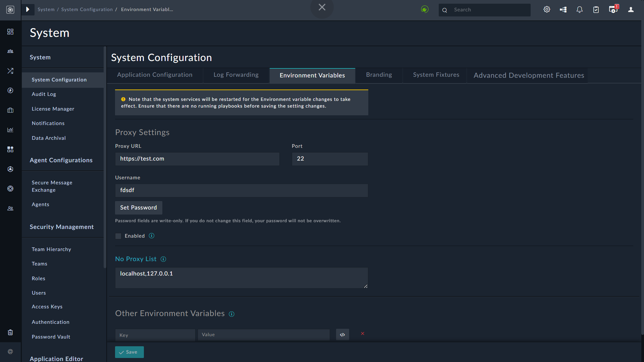Go to System breadcrumb link

pos(46,9)
